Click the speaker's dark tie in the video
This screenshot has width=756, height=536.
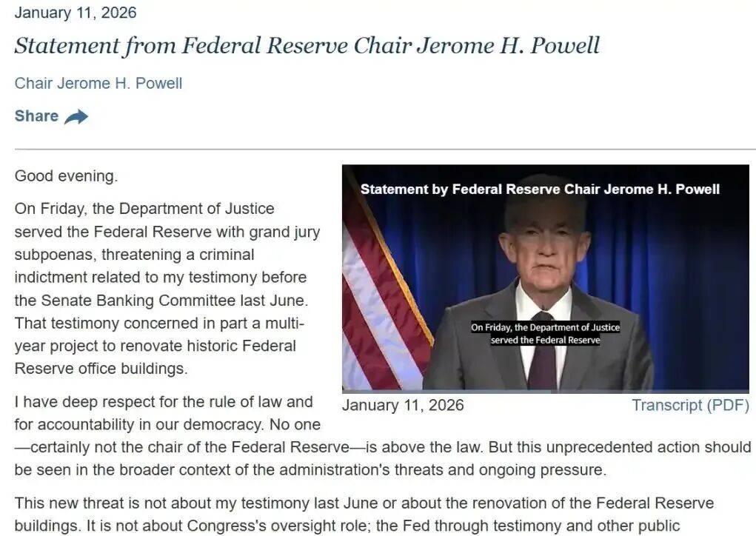point(541,355)
